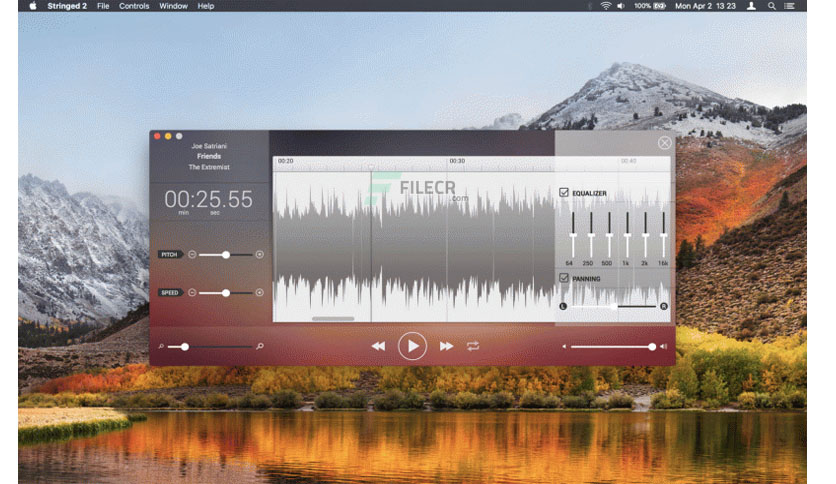Viewport: 836px width, 484px height.
Task: Uncheck the Equalizer checkbox
Action: [x=564, y=192]
